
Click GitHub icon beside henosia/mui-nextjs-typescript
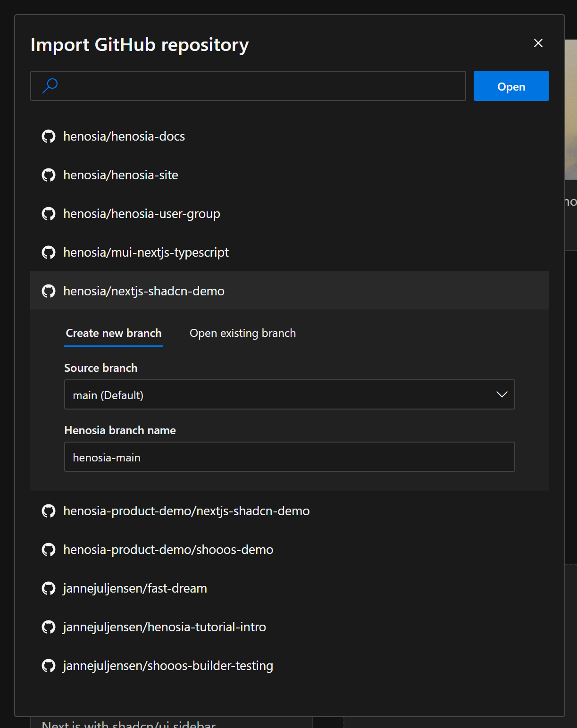pyautogui.click(x=49, y=252)
